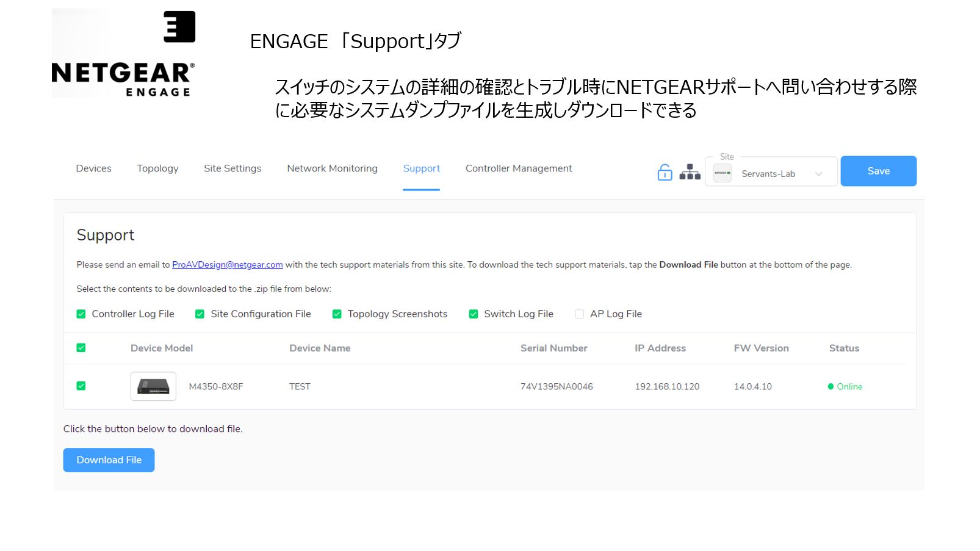Deselect the M4350-8X8F device row checkbox
The image size is (980, 551).
(x=81, y=386)
